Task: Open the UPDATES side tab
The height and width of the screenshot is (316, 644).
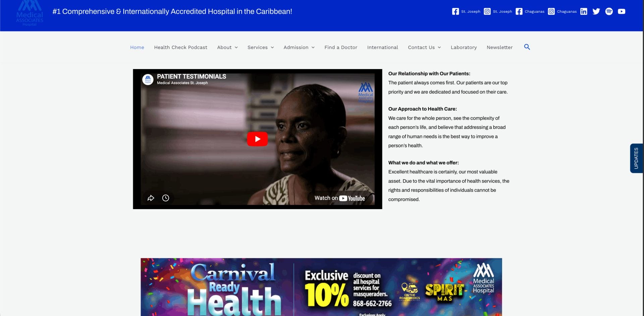Action: coord(636,158)
